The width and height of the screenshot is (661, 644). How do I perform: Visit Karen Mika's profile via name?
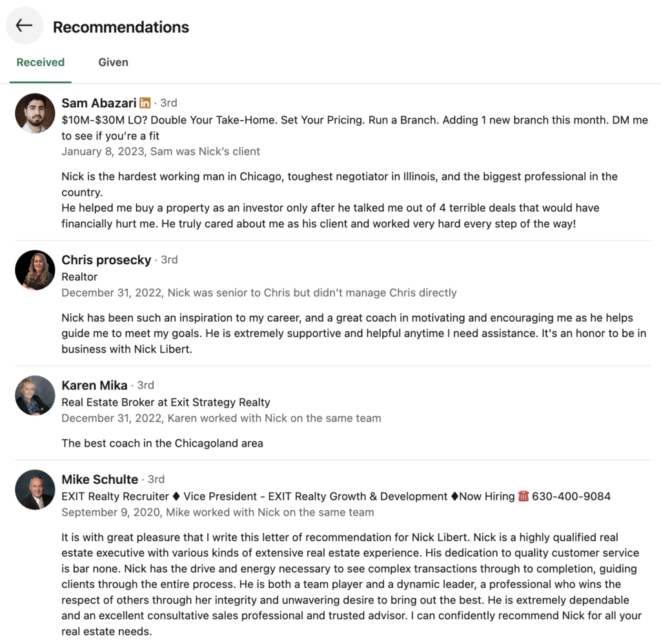(94, 386)
